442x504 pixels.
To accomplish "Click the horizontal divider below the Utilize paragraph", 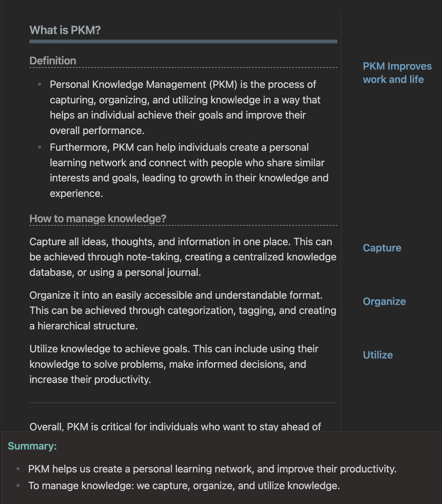I will [x=183, y=403].
